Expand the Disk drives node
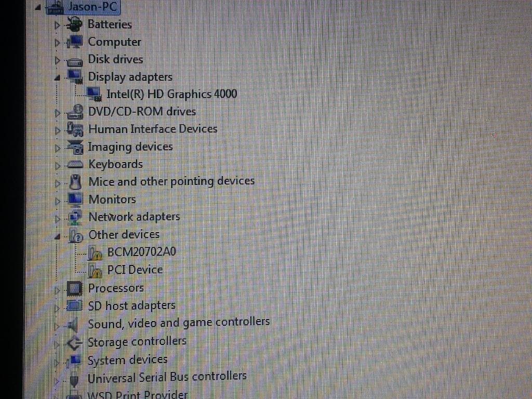 pos(57,60)
